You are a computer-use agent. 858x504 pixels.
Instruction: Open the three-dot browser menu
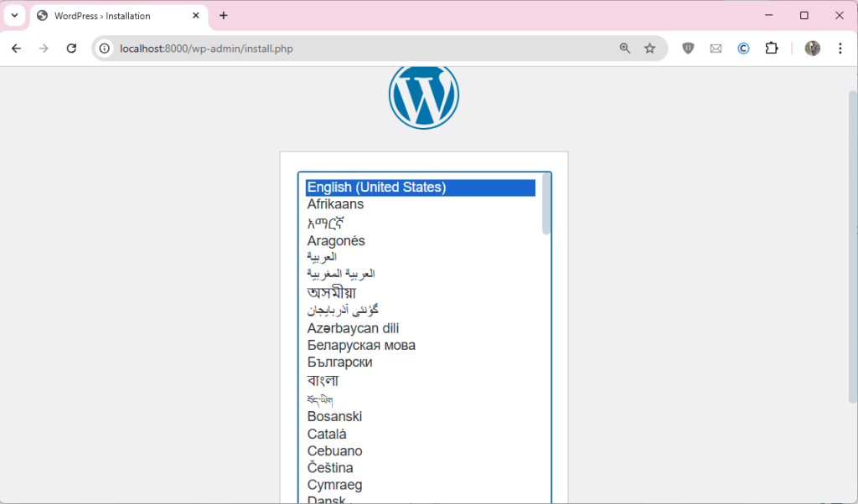(840, 49)
